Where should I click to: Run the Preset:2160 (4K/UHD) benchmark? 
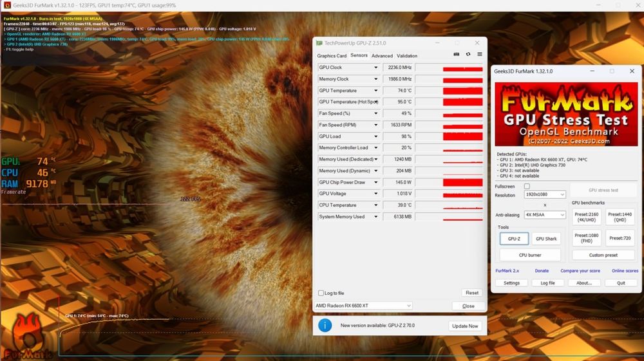[x=586, y=217]
